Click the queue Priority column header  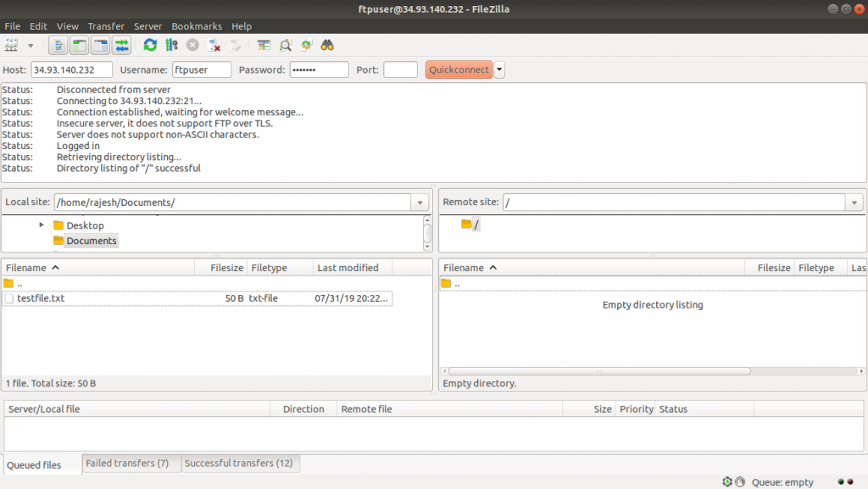point(636,408)
